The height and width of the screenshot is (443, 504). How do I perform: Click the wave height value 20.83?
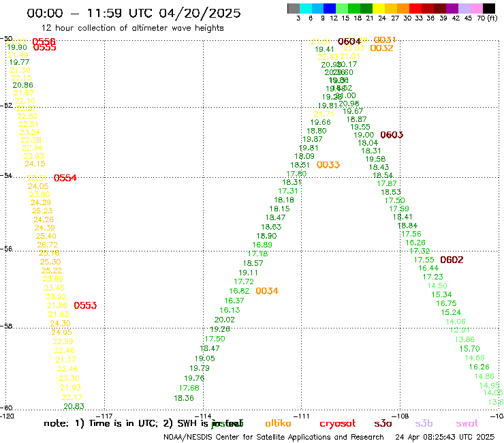pyautogui.click(x=74, y=406)
